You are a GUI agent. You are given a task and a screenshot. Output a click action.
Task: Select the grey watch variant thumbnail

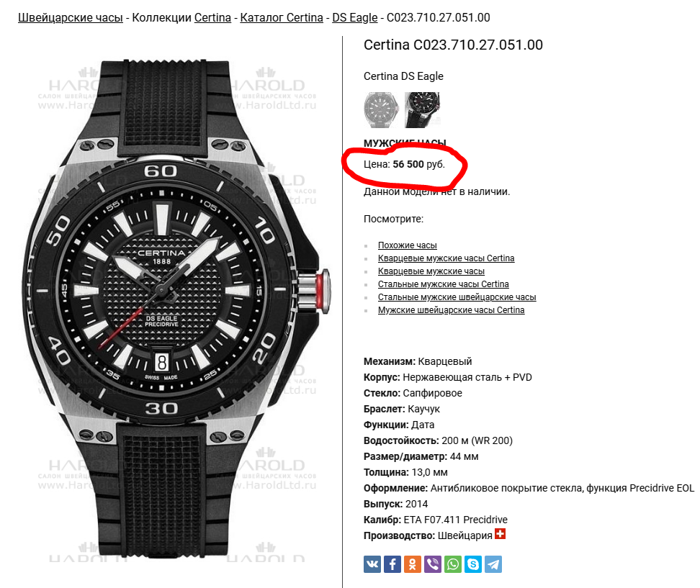click(x=381, y=109)
